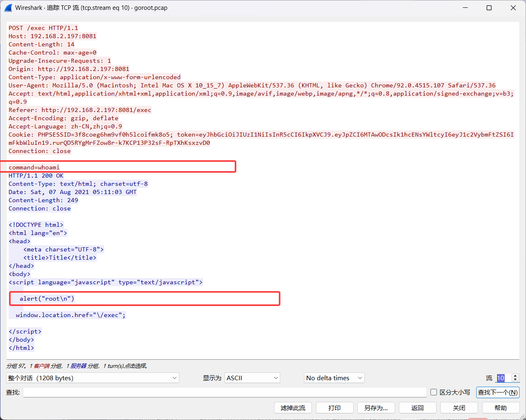Click the 返回 back button
The height and width of the screenshot is (420, 526).
pyautogui.click(x=417, y=408)
